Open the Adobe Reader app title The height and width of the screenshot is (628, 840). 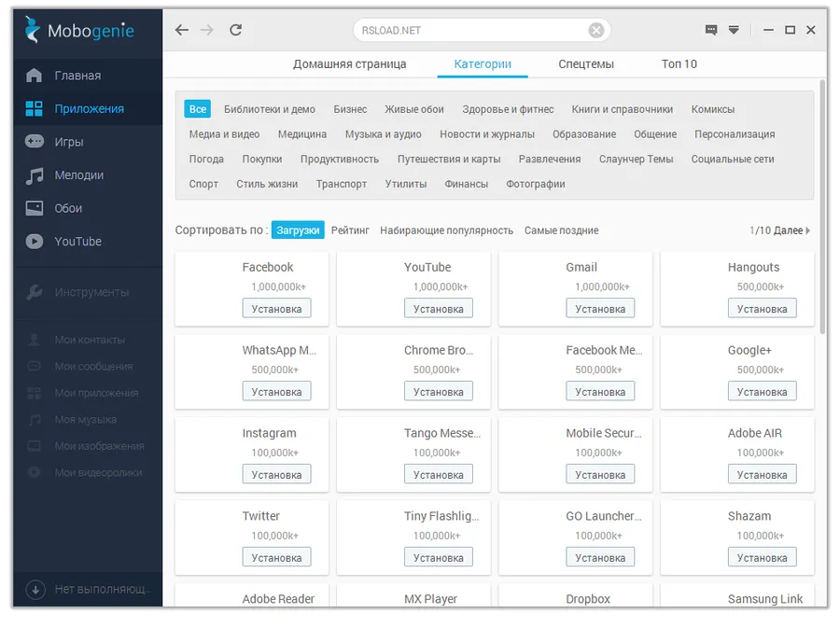pos(278,599)
